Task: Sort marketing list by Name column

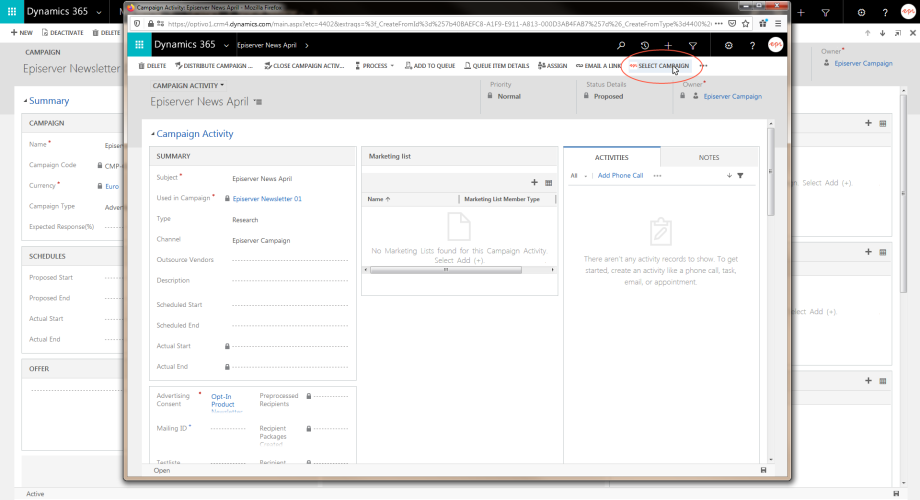Action: pyautogui.click(x=378, y=200)
